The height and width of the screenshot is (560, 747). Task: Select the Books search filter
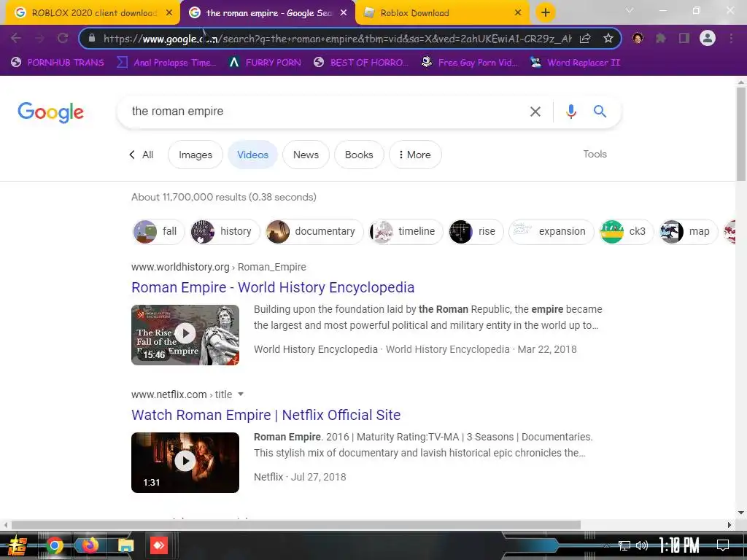[x=359, y=155]
